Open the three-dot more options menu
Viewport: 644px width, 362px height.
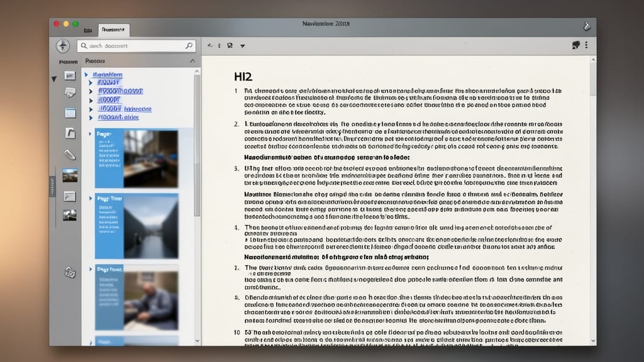(x=587, y=45)
